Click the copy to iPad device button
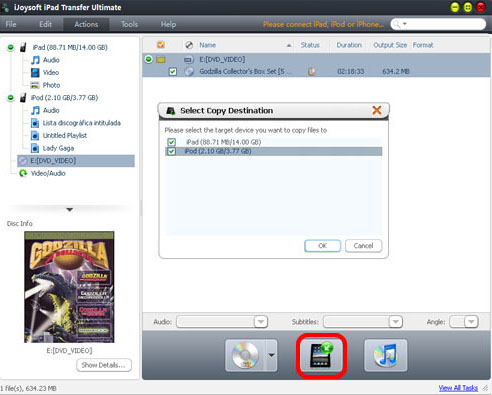492x395 pixels. pyautogui.click(x=321, y=356)
